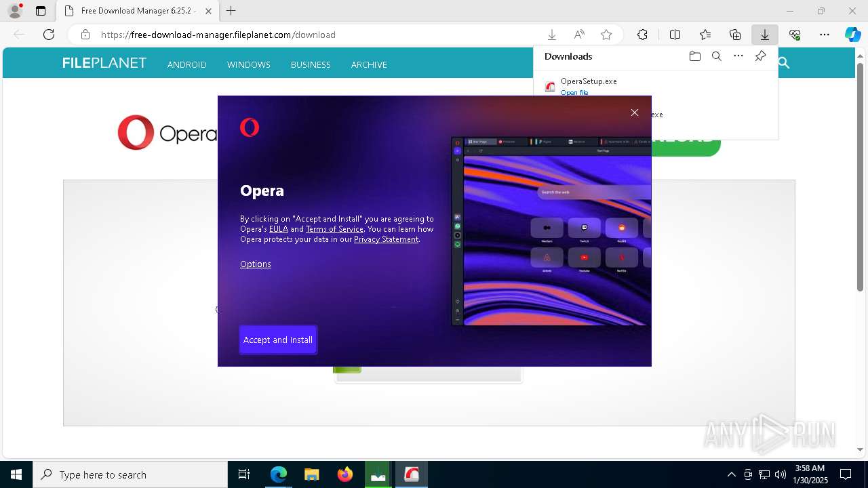This screenshot has width=868, height=488.
Task: Open Copilot sidebar icon
Action: (852, 35)
